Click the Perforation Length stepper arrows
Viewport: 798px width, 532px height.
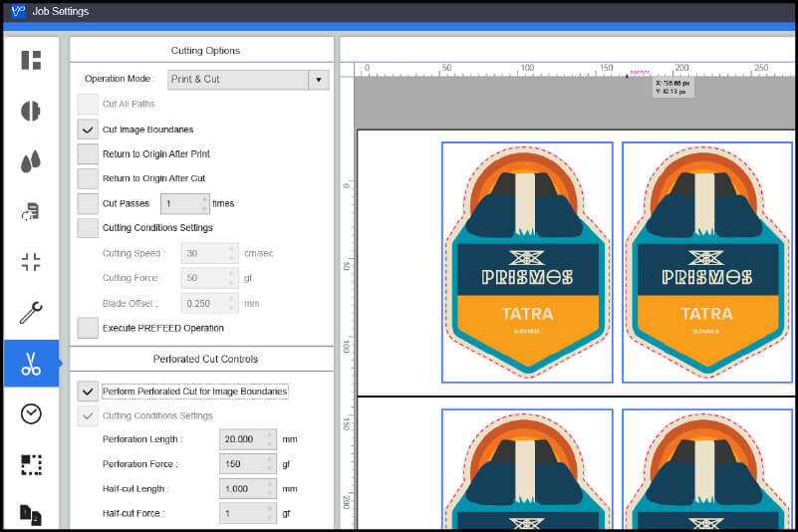[269, 439]
